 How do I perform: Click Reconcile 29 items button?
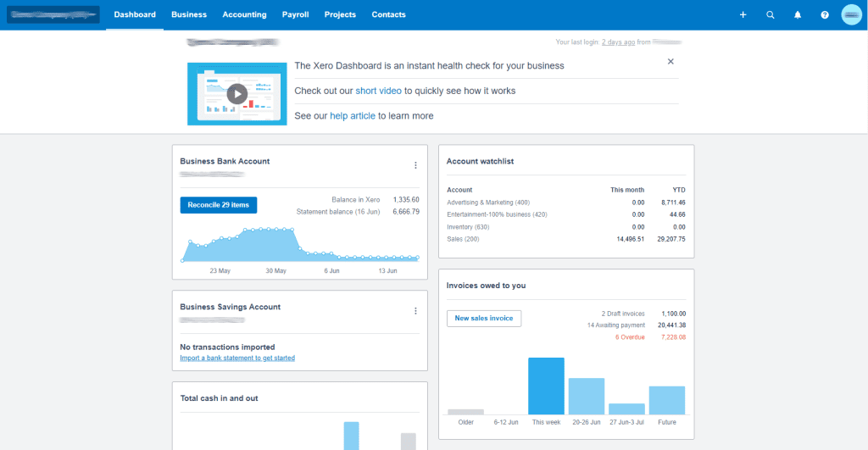pyautogui.click(x=218, y=205)
